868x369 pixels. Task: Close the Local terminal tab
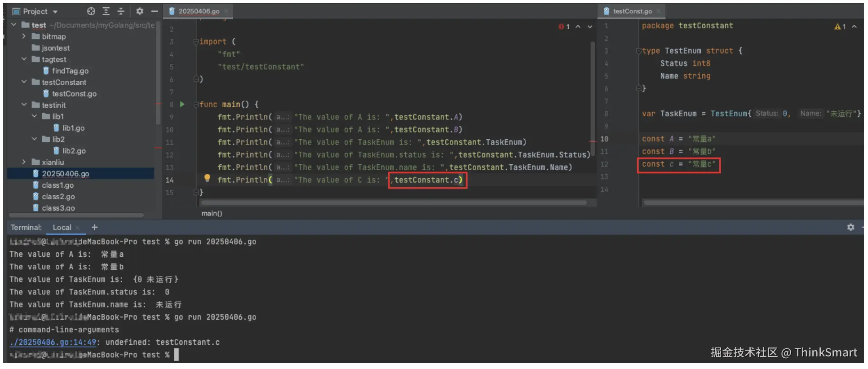coord(78,228)
